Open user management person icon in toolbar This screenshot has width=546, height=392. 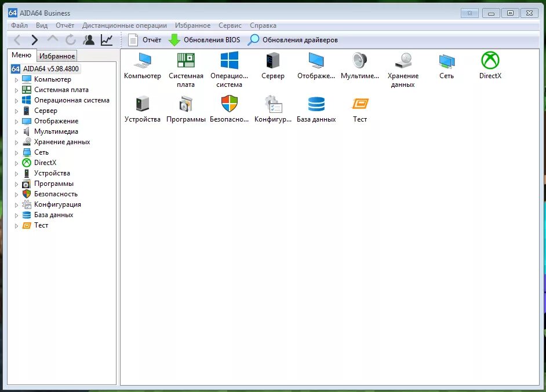(89, 39)
